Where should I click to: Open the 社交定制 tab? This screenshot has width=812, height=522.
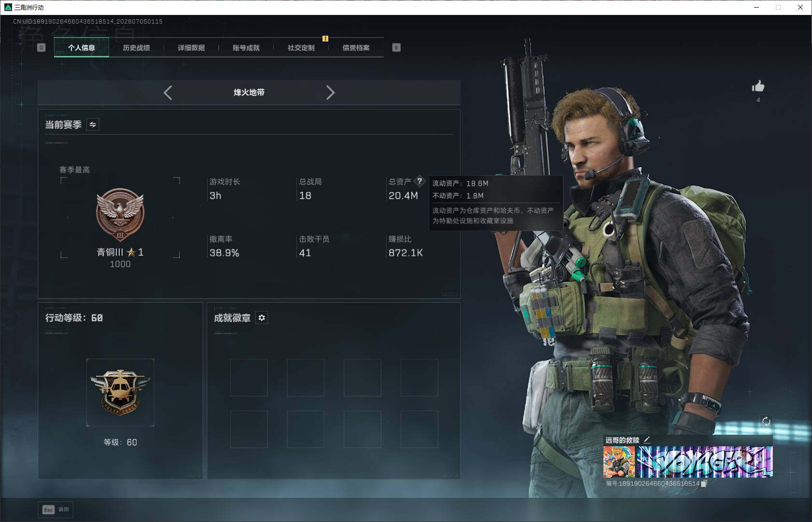[x=301, y=48]
